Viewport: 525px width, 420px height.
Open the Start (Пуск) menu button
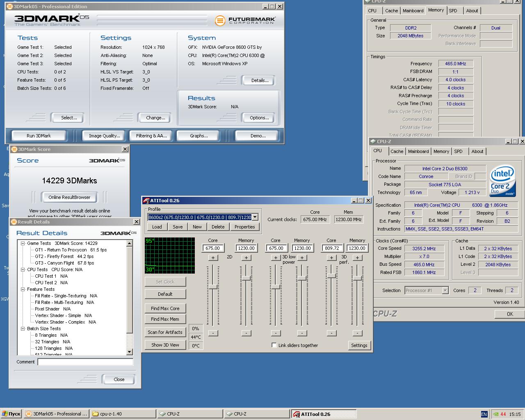click(x=11, y=414)
